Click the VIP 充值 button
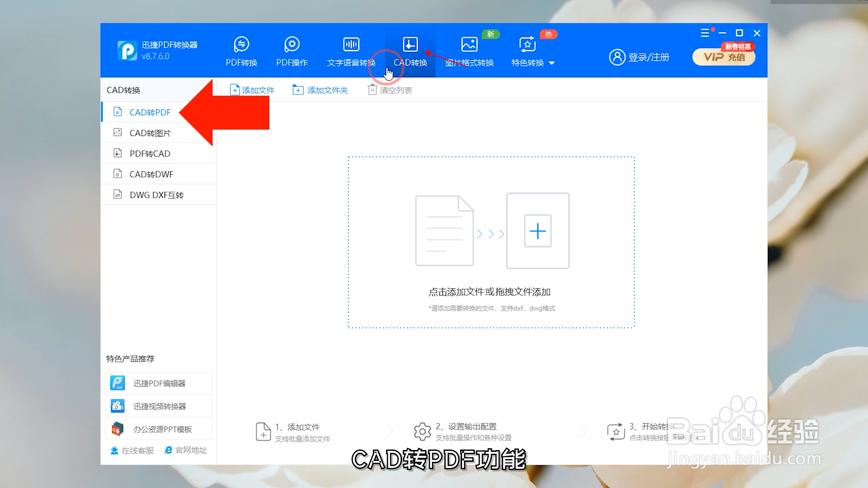This screenshot has width=868, height=488. pos(724,57)
